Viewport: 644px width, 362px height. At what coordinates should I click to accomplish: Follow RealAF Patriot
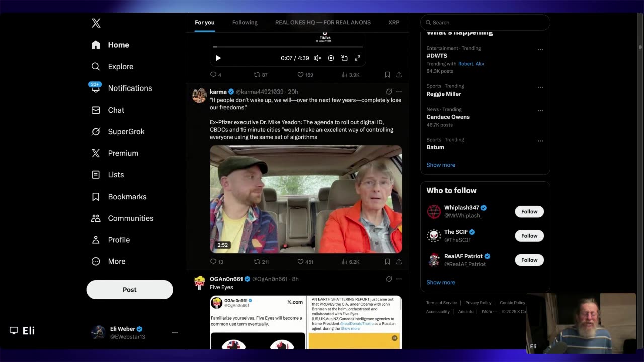(x=529, y=260)
